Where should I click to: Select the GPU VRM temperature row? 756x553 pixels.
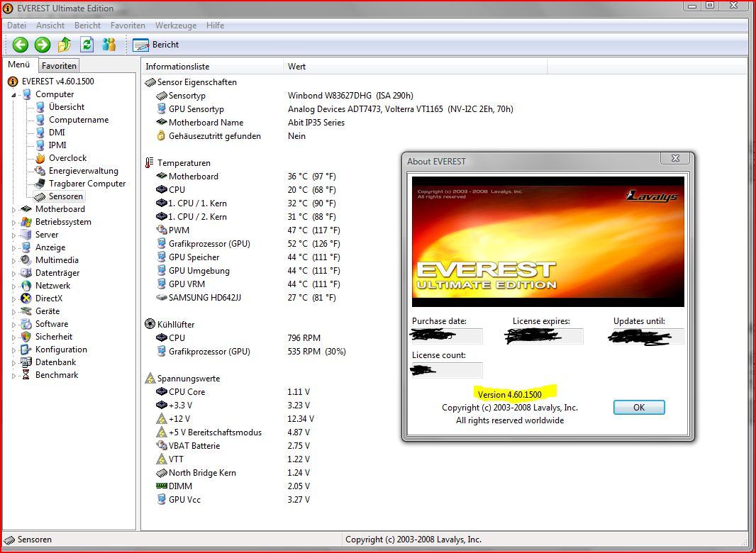click(248, 284)
